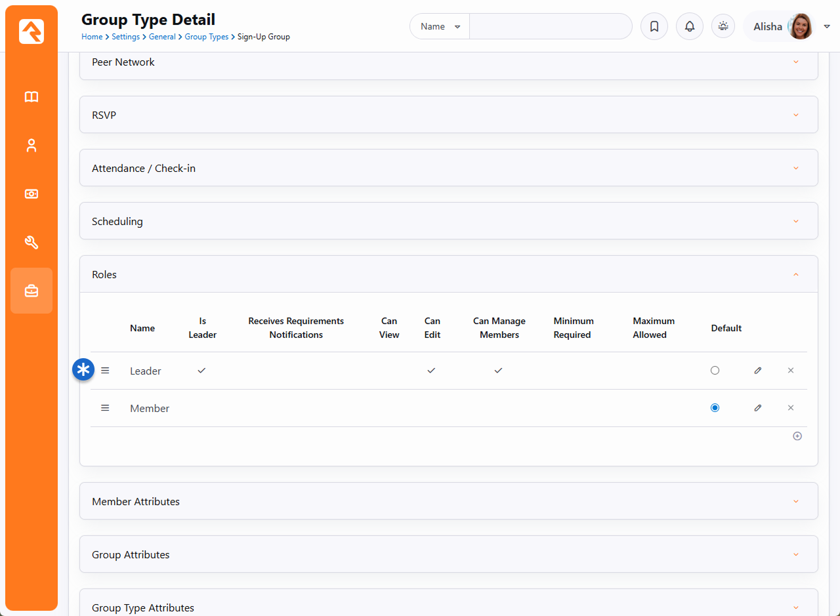840x616 pixels.
Task: Open the notifications bell icon
Action: (x=689, y=27)
